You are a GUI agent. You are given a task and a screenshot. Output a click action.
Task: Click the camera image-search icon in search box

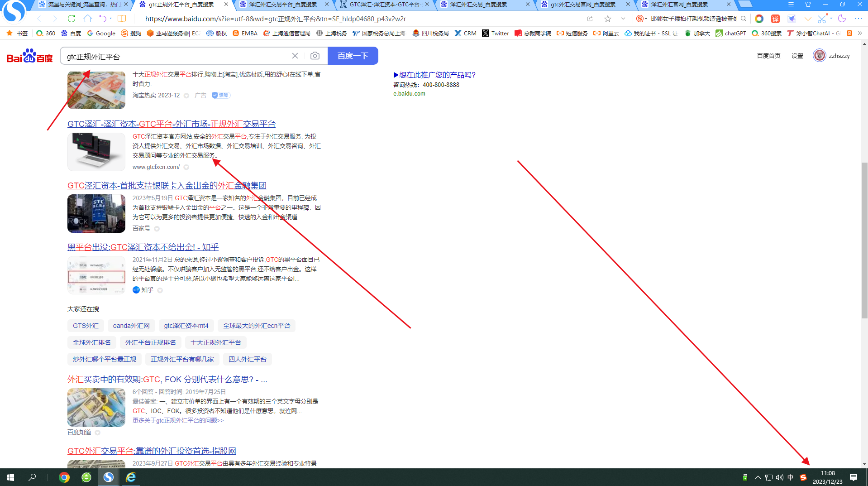[x=315, y=56]
